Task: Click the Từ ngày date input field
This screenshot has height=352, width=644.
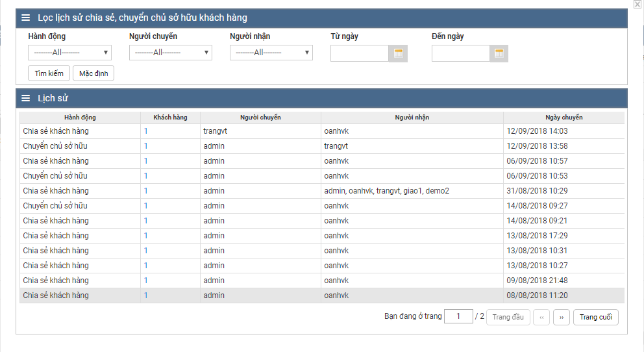Action: pyautogui.click(x=360, y=53)
